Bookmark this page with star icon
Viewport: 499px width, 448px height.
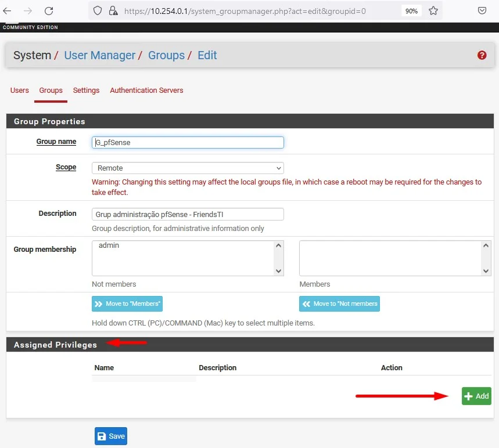coord(433,10)
